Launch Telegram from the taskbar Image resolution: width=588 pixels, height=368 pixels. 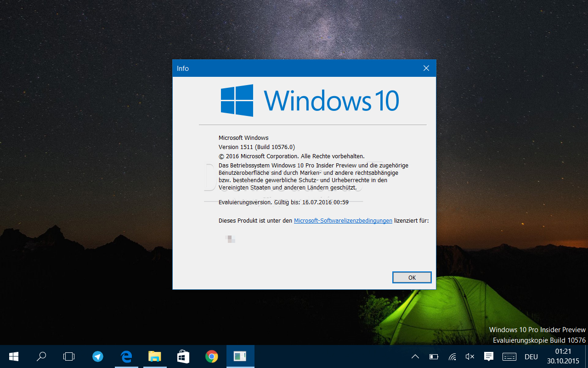pos(98,356)
